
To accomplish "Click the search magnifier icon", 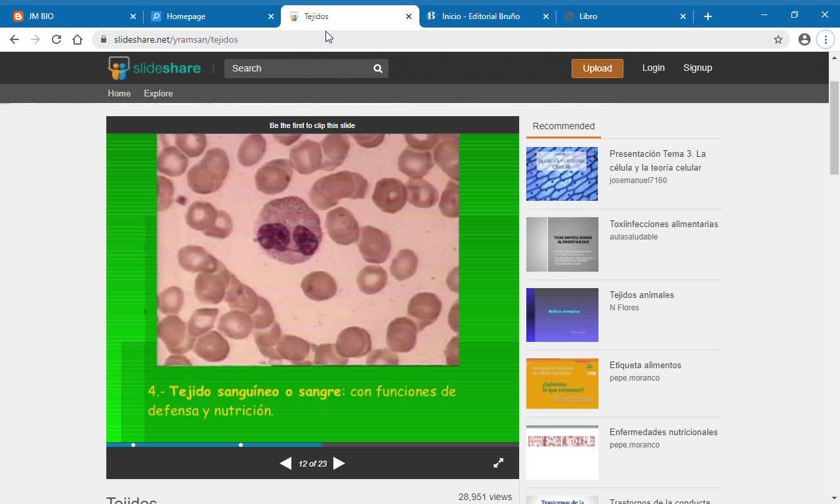I will point(378,68).
